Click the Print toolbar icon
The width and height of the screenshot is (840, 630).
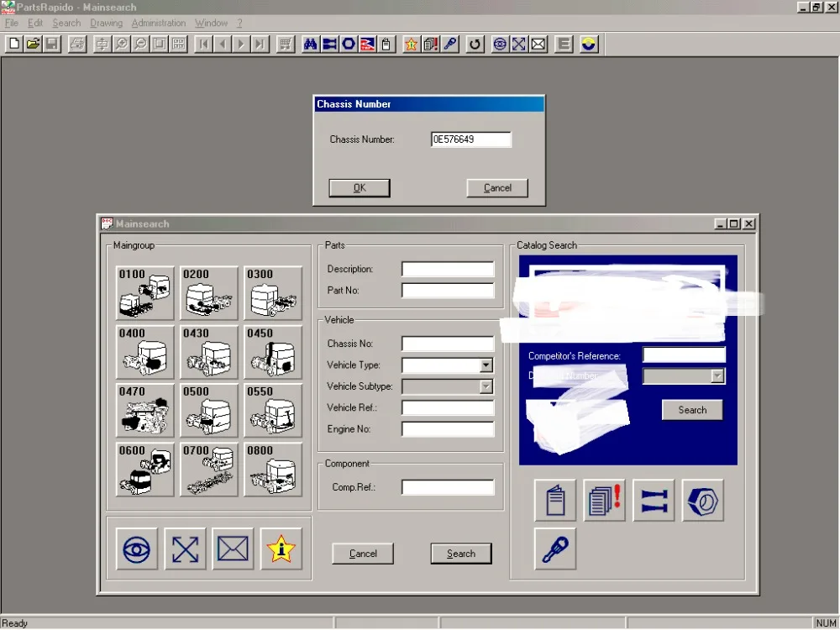[x=77, y=44]
